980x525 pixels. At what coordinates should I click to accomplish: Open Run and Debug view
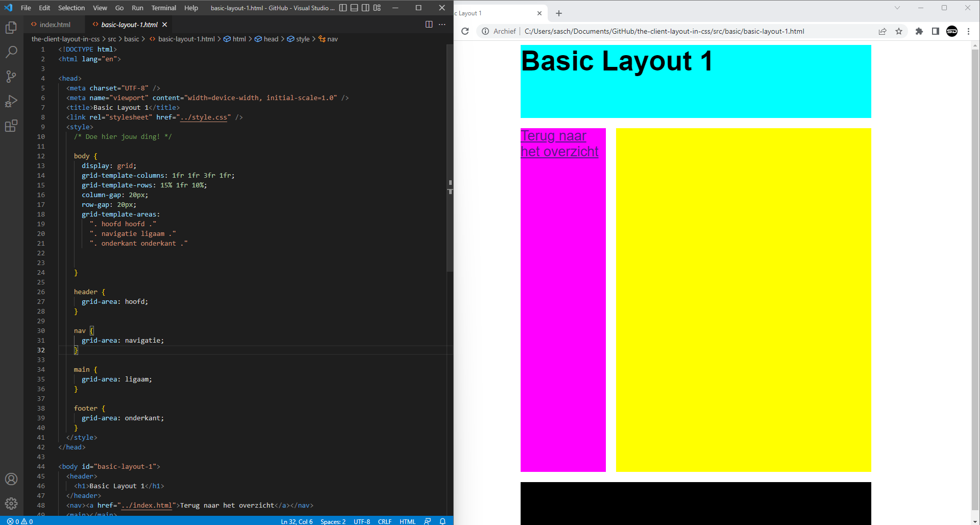point(11,101)
